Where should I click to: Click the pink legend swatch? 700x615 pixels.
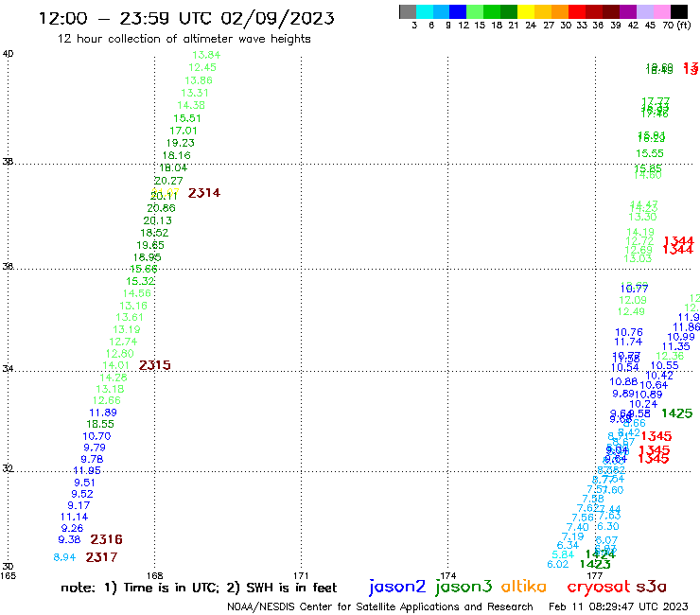(661, 11)
